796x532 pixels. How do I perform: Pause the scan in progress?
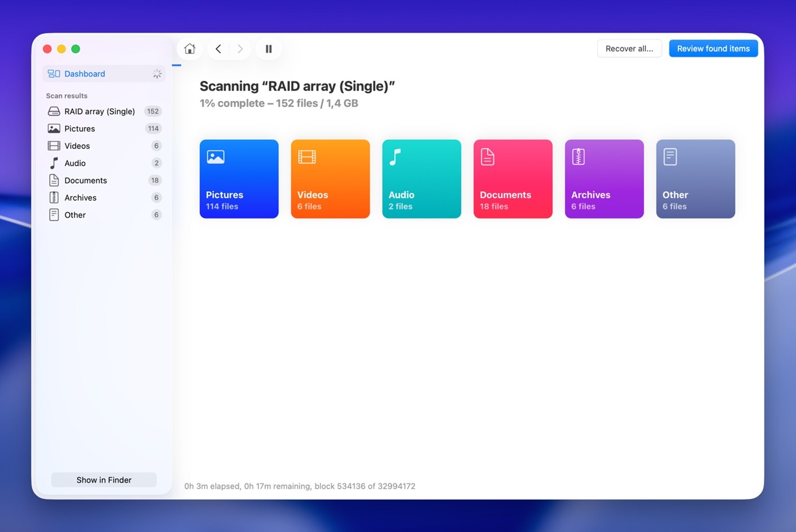268,49
